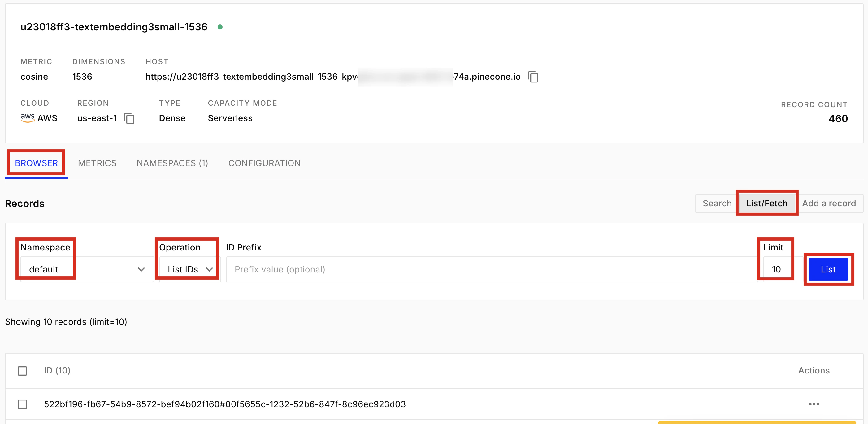Viewport: 868px width, 424px height.
Task: Copy the us-east-1 region value
Action: [129, 118]
